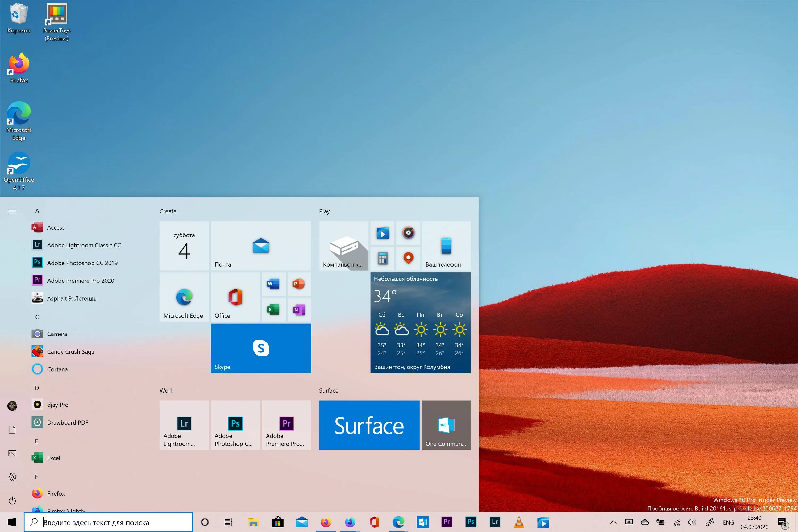Open the Skype tile
This screenshot has height=532, width=798.
coord(261,348)
